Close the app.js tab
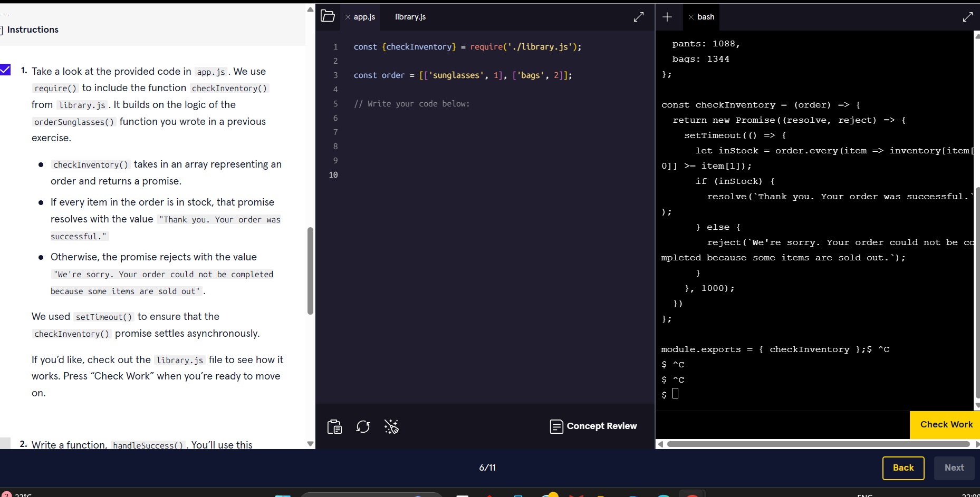Screen dimensions: 980x497 click(348, 17)
